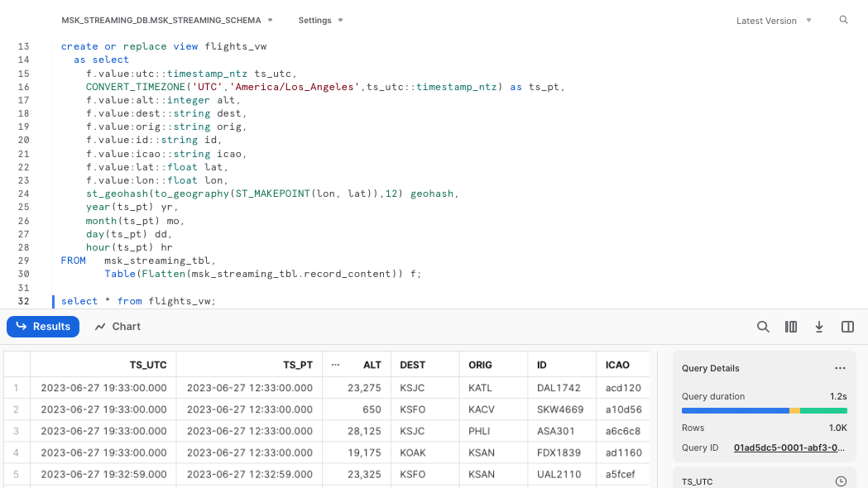Viewport: 868px width, 488px height.
Task: Click hidden-columns ellipsis beside ALT header
Action: [x=335, y=365]
